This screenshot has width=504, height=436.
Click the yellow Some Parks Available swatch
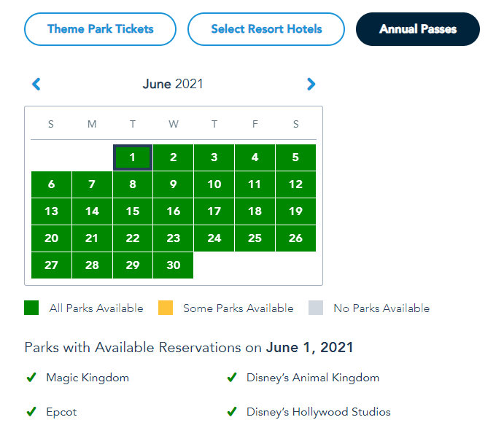click(x=166, y=308)
